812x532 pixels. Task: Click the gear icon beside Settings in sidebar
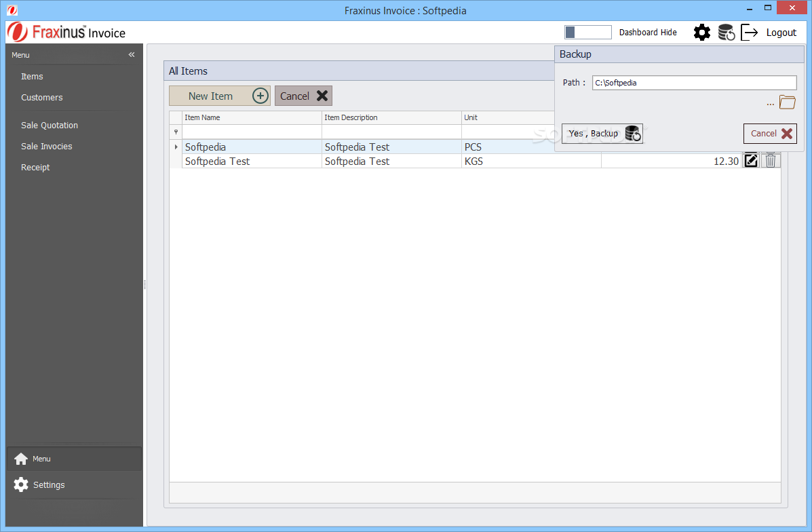point(21,485)
